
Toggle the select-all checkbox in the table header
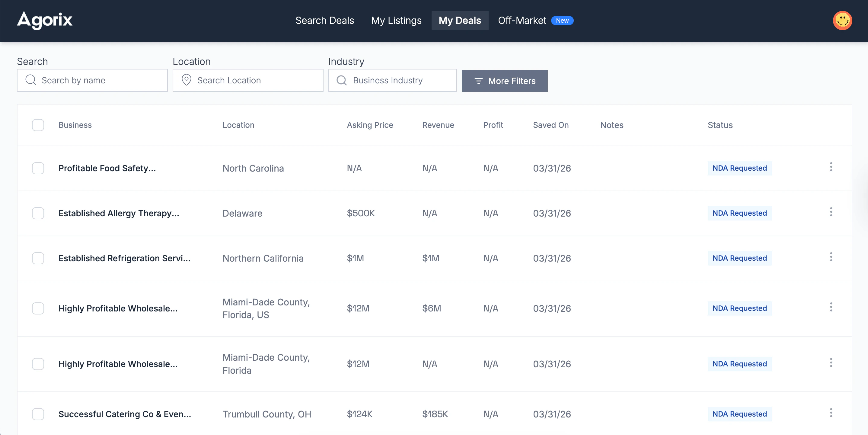pos(38,125)
